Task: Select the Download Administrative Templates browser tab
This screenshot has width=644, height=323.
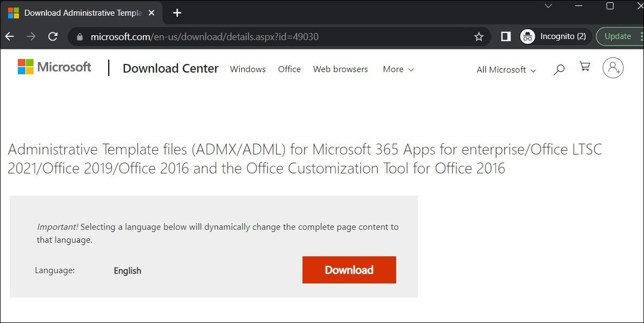Action: 81,13
